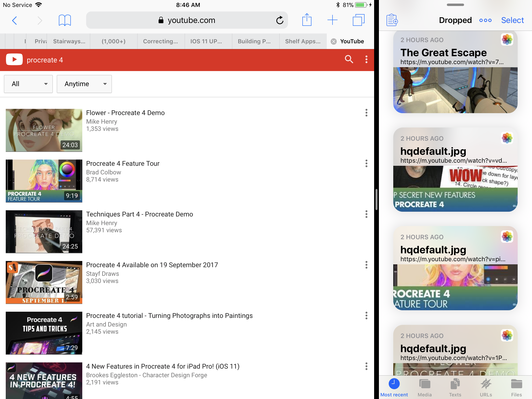Tap the Brad Colbow channel name
The image size is (532, 399).
pyautogui.click(x=103, y=172)
